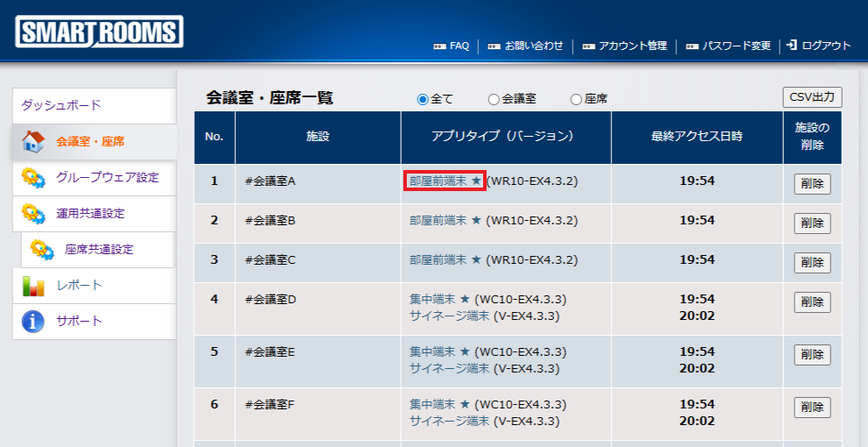Screen dimensions: 868x447
Task: Open 部屋前端末 link for 会議室B
Action: pyautogui.click(x=438, y=220)
